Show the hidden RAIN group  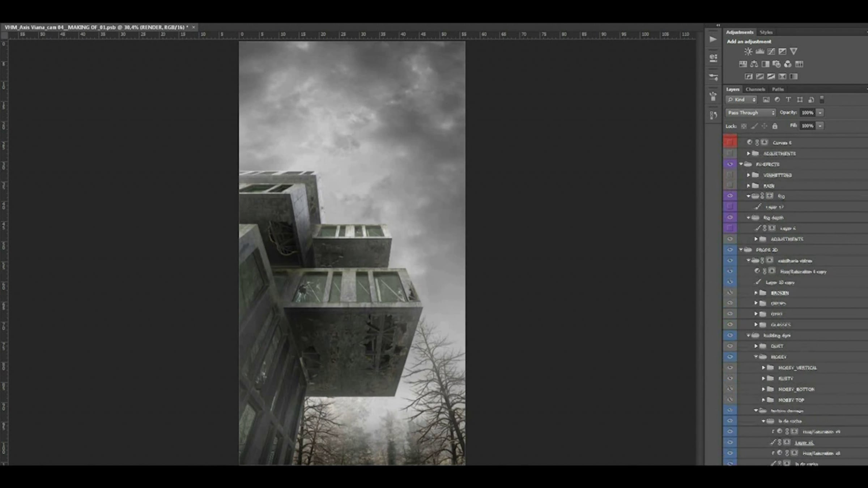[730, 185]
